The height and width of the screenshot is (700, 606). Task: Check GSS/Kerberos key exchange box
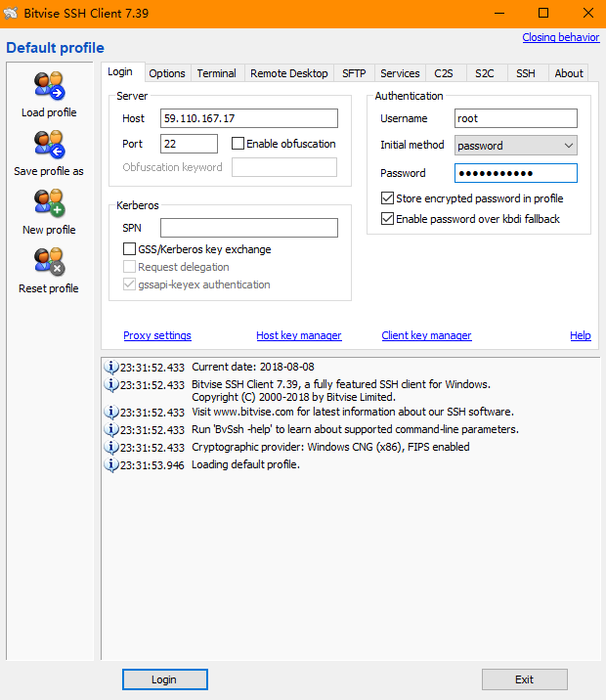point(129,248)
